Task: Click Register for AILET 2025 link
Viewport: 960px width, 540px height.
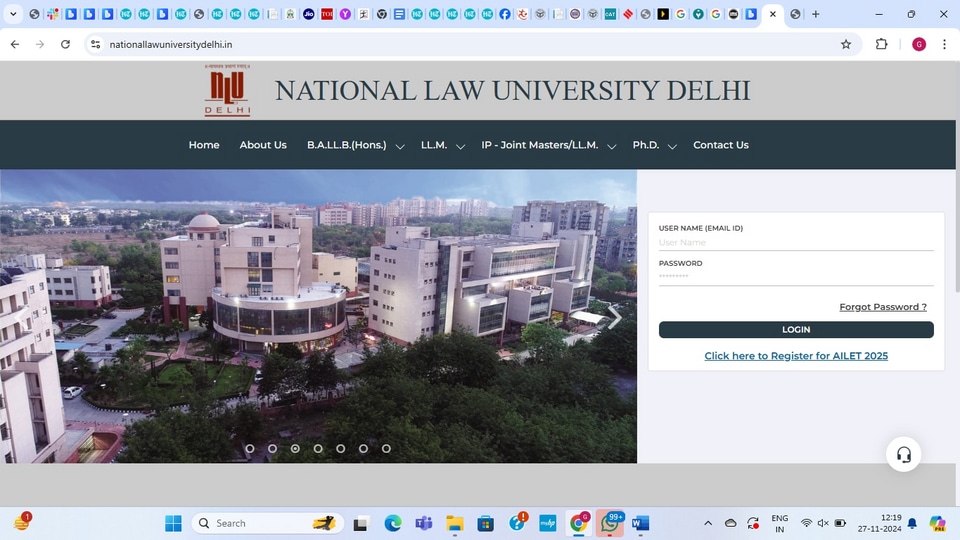Action: pyautogui.click(x=796, y=356)
